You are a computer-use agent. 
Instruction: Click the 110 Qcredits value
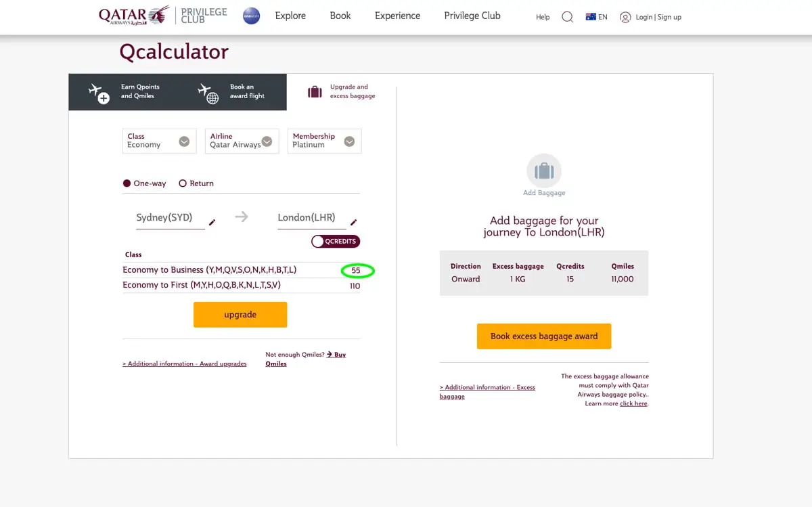(355, 286)
